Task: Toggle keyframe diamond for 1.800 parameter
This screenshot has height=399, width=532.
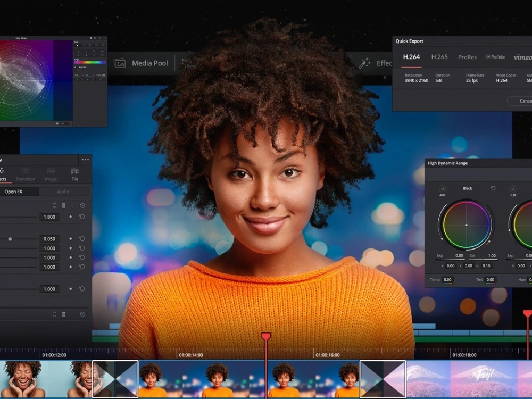Action: pyautogui.click(x=71, y=217)
